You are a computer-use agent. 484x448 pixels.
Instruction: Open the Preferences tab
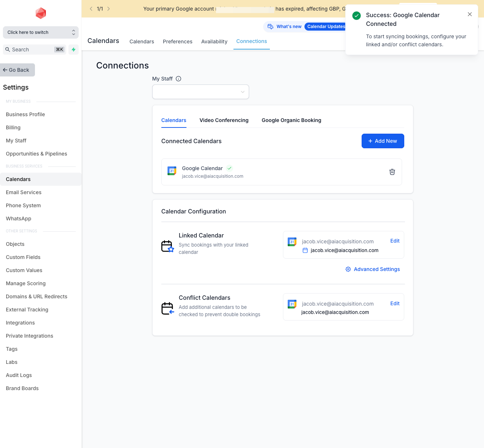(178, 42)
